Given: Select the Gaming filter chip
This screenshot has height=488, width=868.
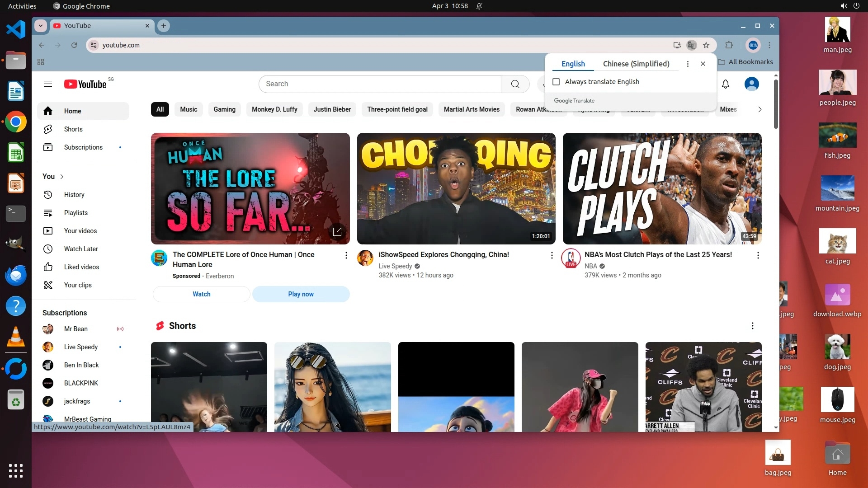Looking at the screenshot, I should pos(224,109).
